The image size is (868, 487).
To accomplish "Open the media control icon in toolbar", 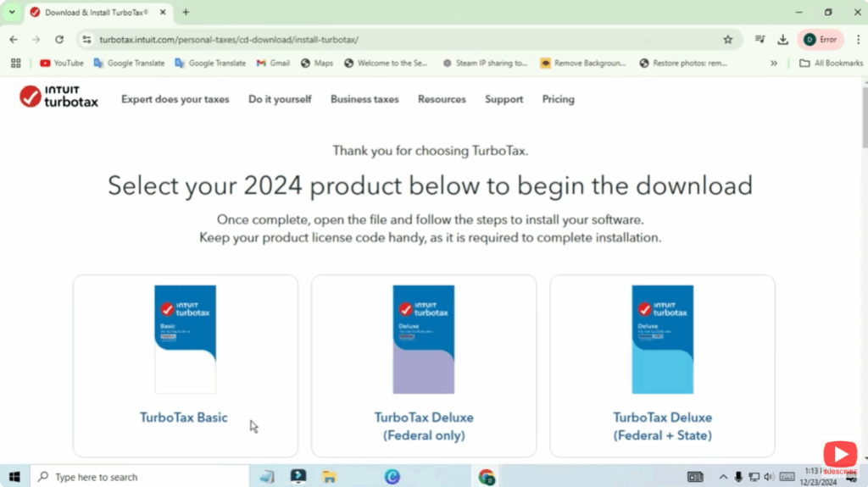I will click(x=759, y=39).
